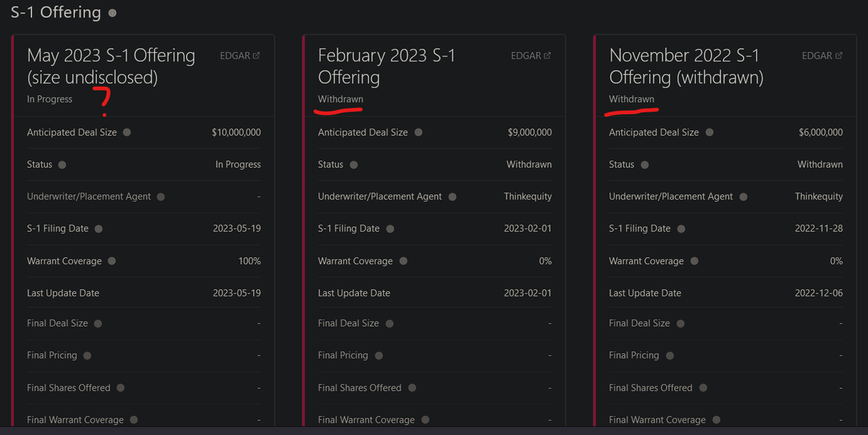Click the S-1 Offering section heading
The image size is (868, 435).
pos(56,12)
